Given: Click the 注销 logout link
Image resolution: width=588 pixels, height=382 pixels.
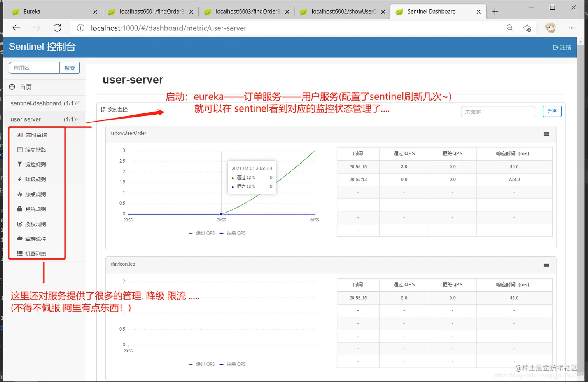Looking at the screenshot, I should pyautogui.click(x=562, y=47).
